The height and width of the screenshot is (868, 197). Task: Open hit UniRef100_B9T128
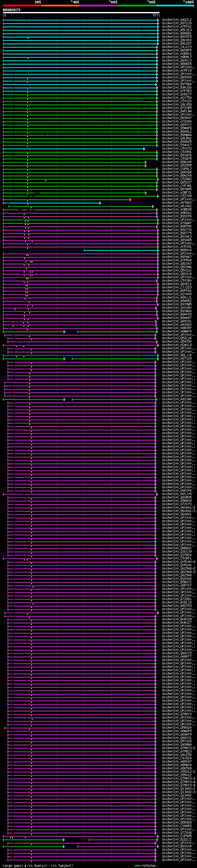[177, 23]
